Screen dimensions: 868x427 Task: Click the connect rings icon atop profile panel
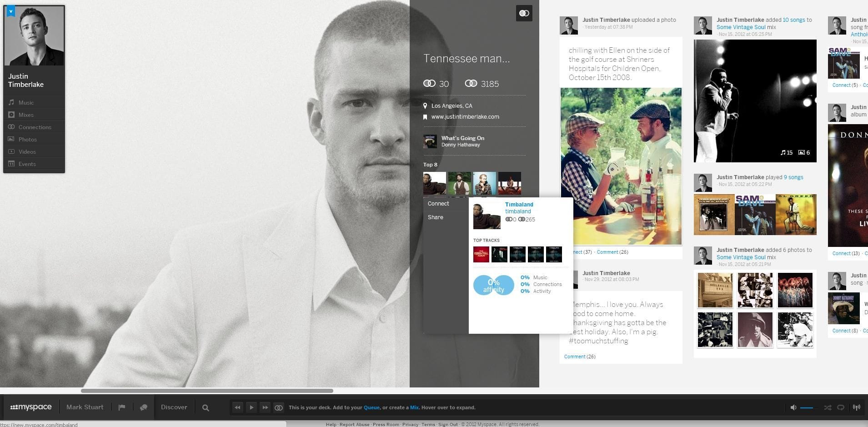click(x=524, y=13)
